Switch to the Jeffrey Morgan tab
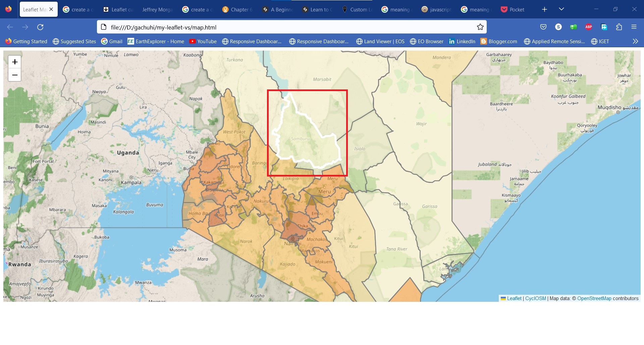 pos(157,10)
